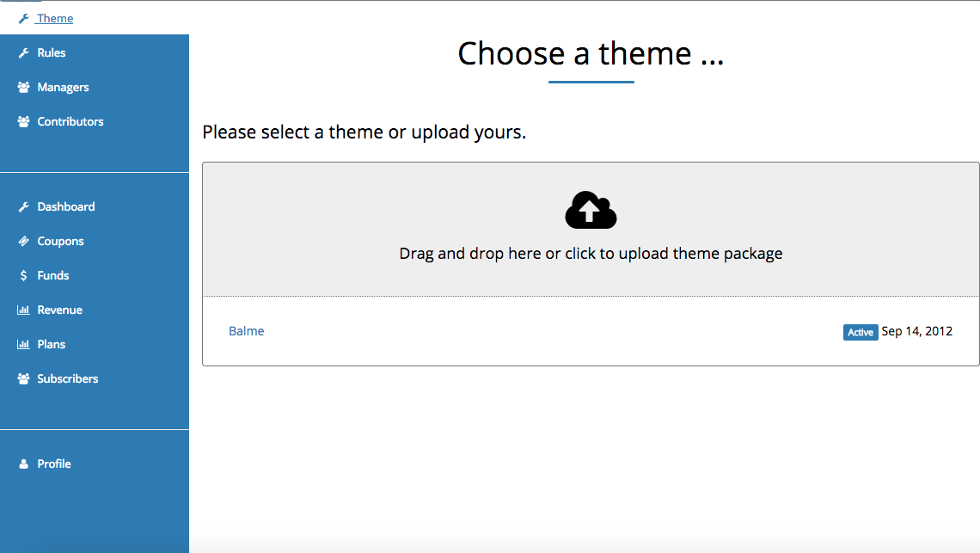Open the Dashboard menu item
The height and width of the screenshot is (553, 980).
coord(95,206)
